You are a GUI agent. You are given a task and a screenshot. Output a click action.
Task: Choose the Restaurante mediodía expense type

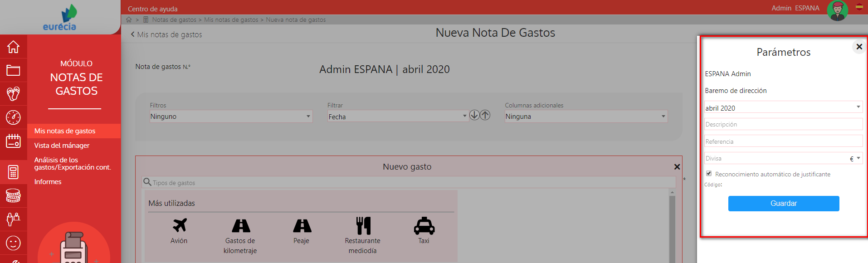(363, 236)
